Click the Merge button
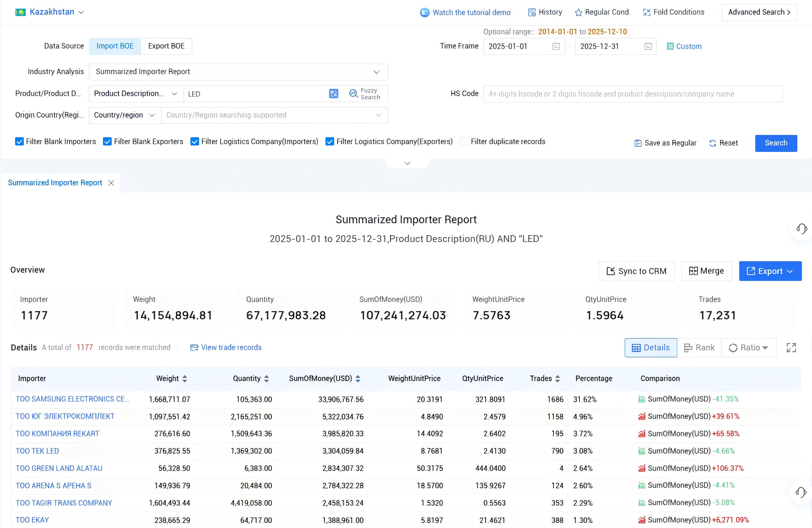Screen dimensions: 812x528 coord(707,271)
